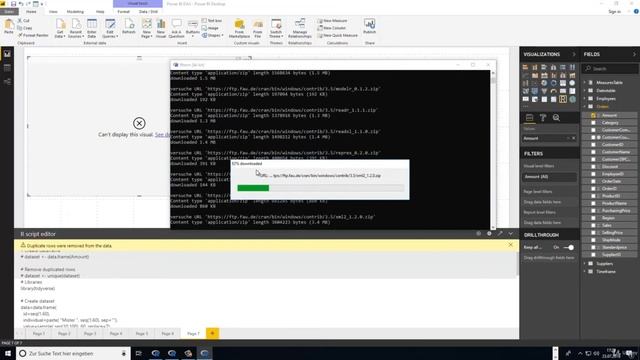Viewport: 640px width, 360px height.
Task: Toggle the Keep all filters switch
Action: pyautogui.click(x=569, y=247)
